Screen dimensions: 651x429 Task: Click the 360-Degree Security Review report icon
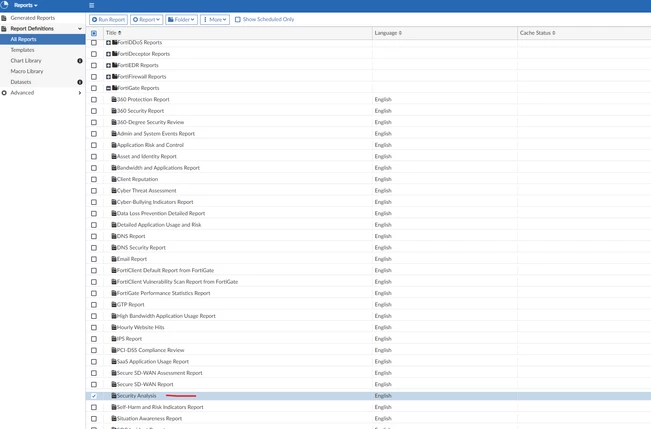(x=114, y=122)
